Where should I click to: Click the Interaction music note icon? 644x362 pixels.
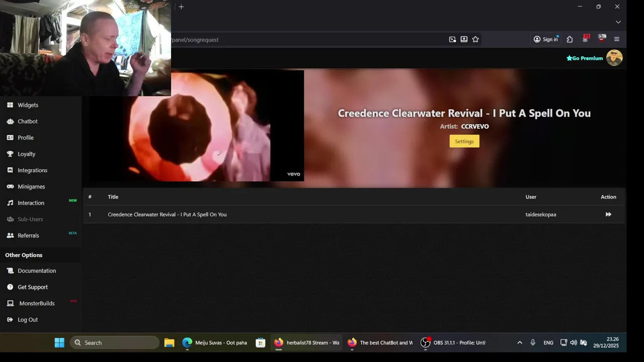[x=10, y=203]
